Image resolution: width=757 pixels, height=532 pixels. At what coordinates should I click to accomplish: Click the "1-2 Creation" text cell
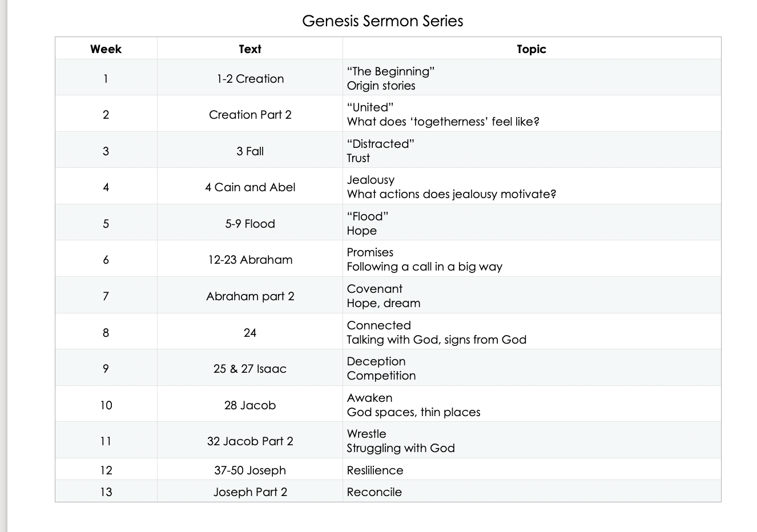click(250, 79)
